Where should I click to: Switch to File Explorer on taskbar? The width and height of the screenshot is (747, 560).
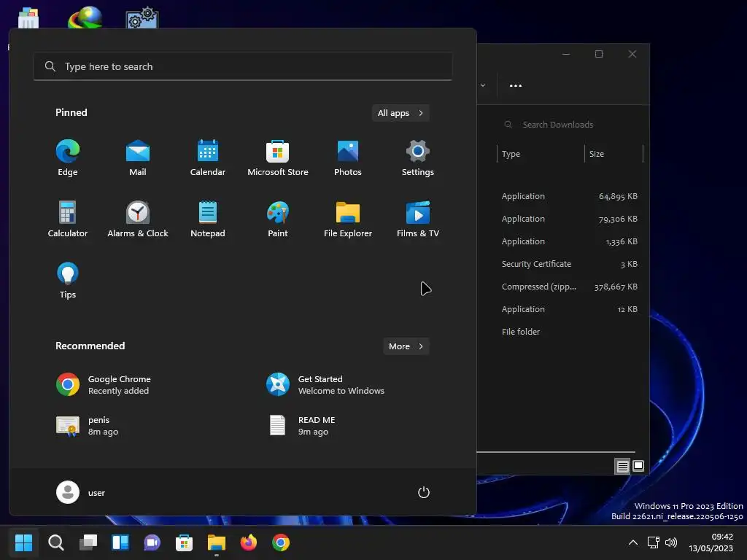[216, 542]
